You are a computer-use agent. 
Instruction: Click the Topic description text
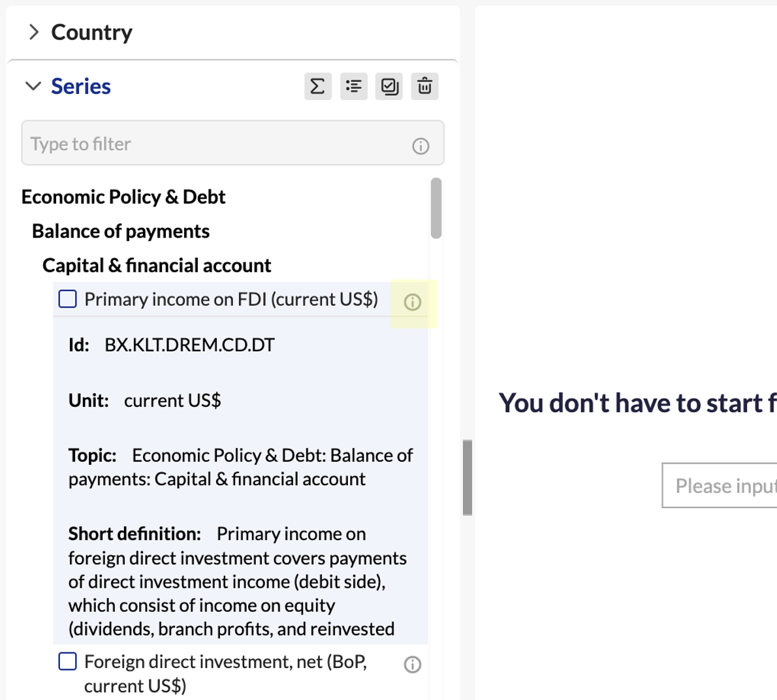pos(241,467)
